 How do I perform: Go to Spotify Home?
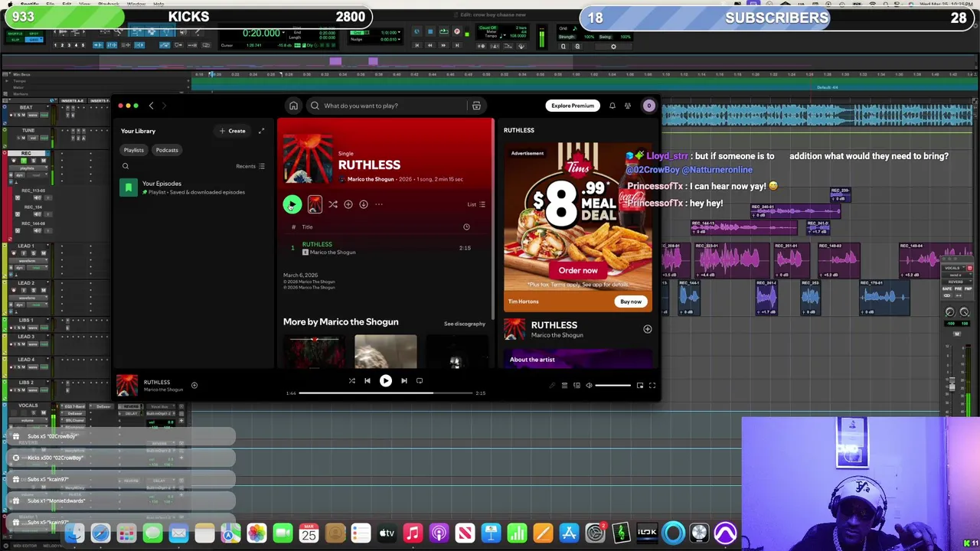point(293,106)
